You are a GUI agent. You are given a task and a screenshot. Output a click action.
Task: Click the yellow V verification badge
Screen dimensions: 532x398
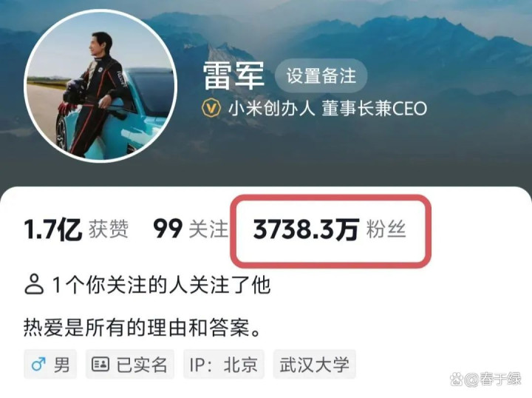(x=211, y=108)
